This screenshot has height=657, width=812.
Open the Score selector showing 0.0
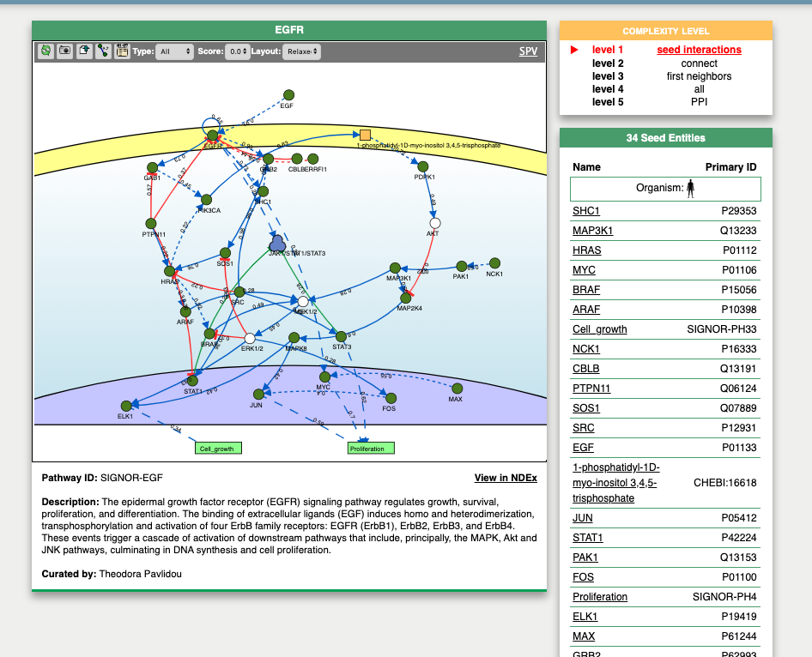point(238,51)
